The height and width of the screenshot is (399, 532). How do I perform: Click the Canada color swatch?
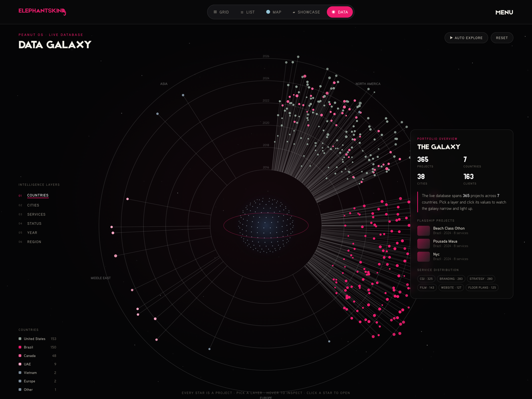20,356
